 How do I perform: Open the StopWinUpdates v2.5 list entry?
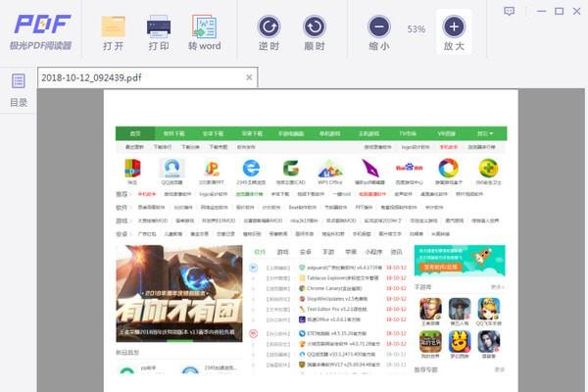click(333, 299)
